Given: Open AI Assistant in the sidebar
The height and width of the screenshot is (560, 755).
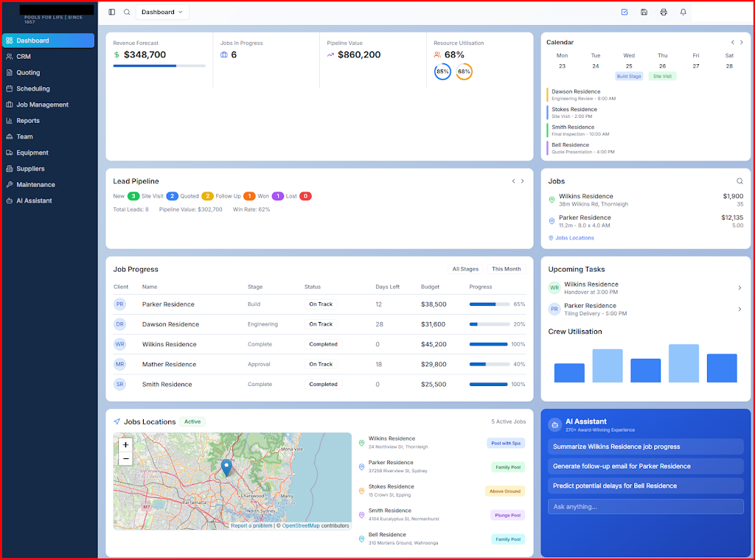Looking at the screenshot, I should tap(34, 200).
